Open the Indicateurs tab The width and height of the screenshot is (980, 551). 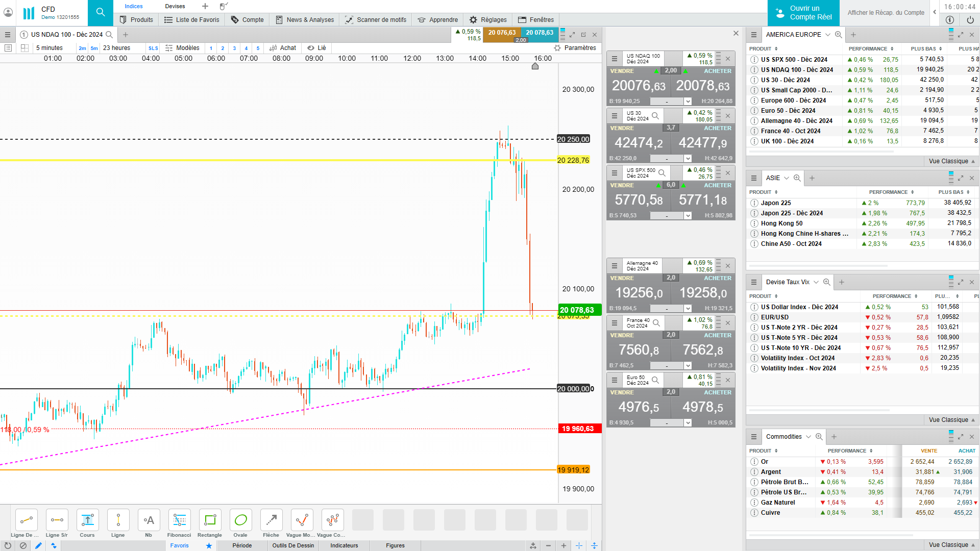click(x=344, y=545)
